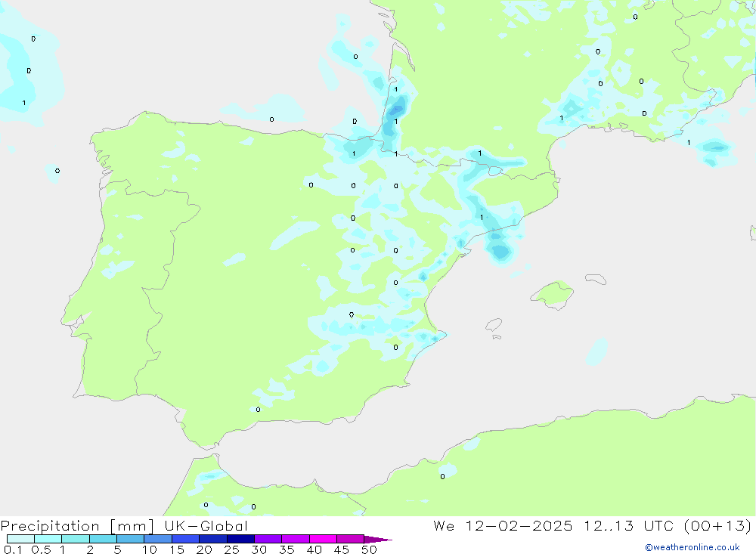Click the 0.1–0.5 mm legend color swatch
This screenshot has width=756, height=554.
click(x=20, y=539)
